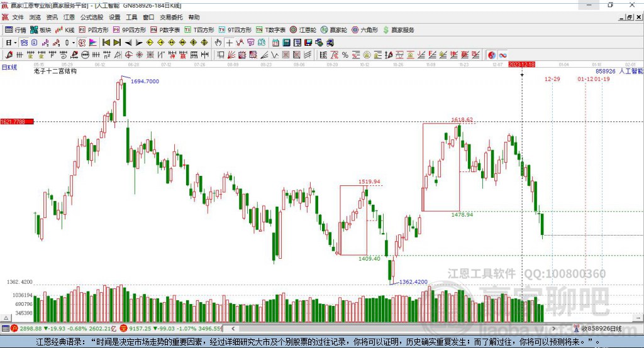Toggle the crosshair cursor tool
644x348 pixels.
[x=229, y=43]
